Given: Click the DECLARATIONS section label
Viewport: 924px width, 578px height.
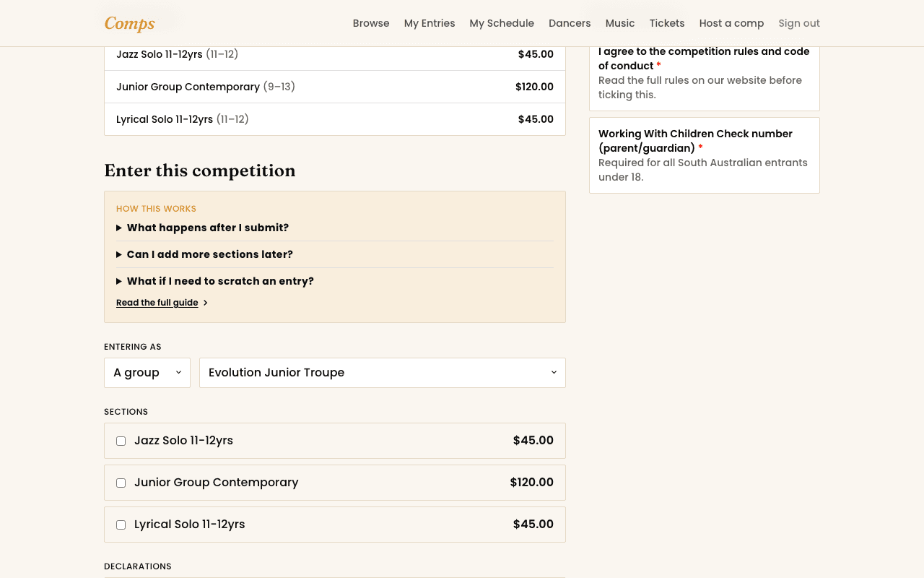Looking at the screenshot, I should (x=138, y=566).
